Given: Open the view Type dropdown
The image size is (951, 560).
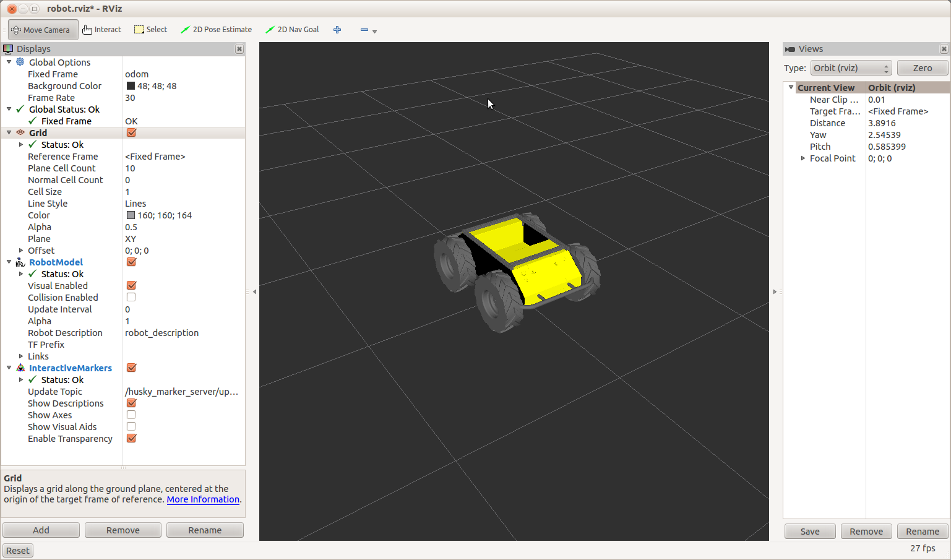Looking at the screenshot, I should coord(851,68).
